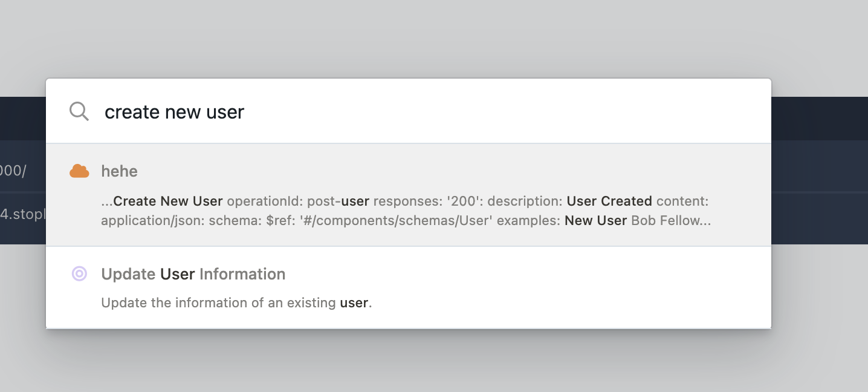Click the highlighted hehe result row

tap(408, 194)
